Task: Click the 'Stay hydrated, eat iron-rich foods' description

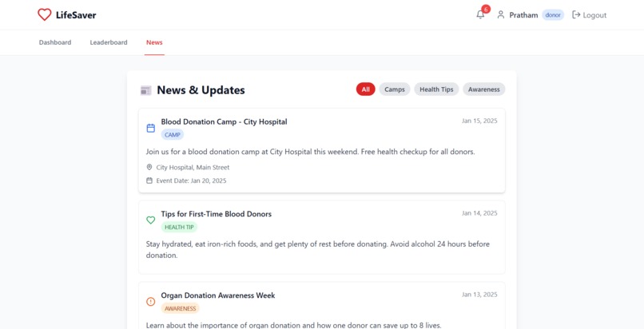Action: (318, 249)
